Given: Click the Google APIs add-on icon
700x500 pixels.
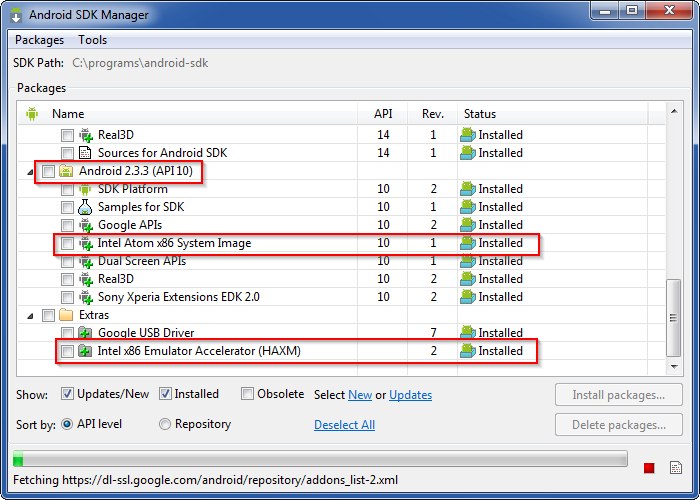Looking at the screenshot, I should (86, 225).
